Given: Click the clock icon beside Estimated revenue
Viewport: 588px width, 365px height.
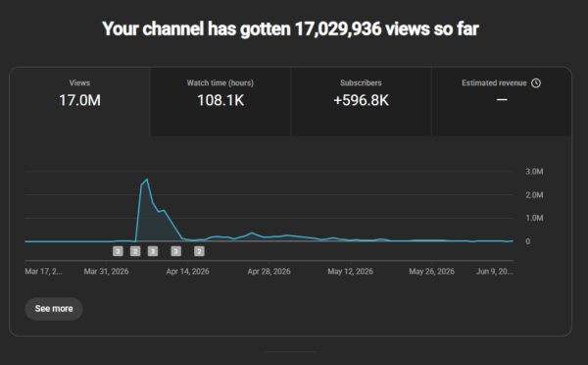Looking at the screenshot, I should point(536,83).
